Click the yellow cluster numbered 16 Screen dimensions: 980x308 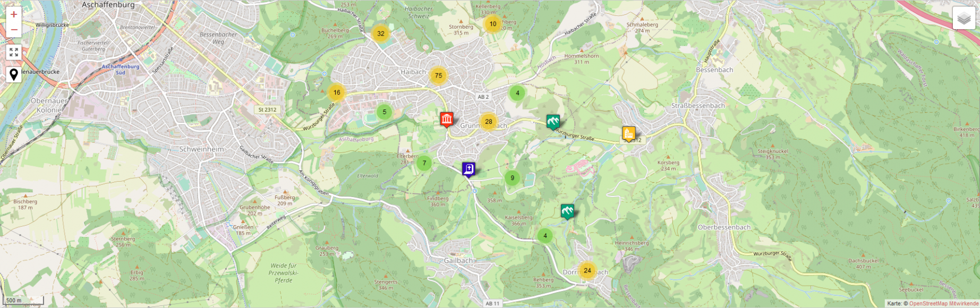[336, 92]
